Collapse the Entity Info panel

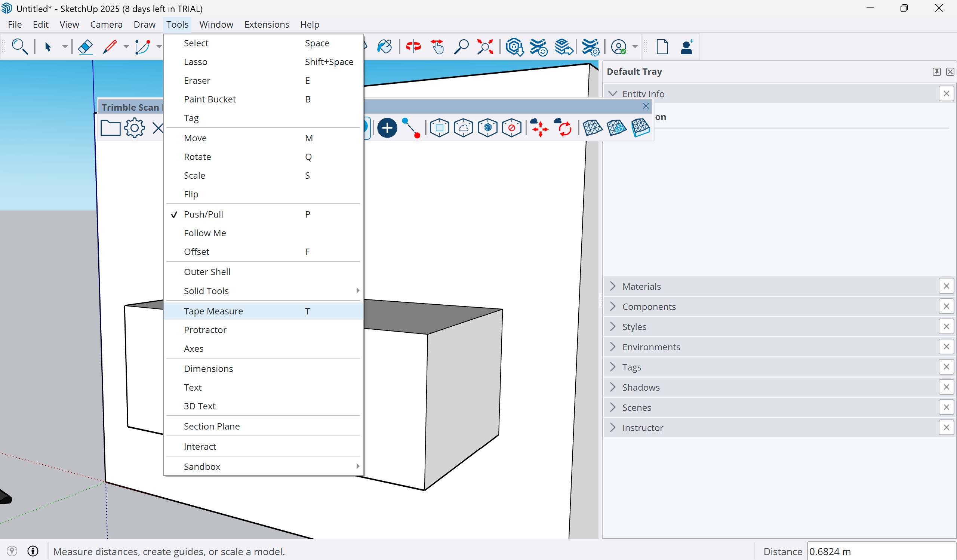pyautogui.click(x=613, y=93)
